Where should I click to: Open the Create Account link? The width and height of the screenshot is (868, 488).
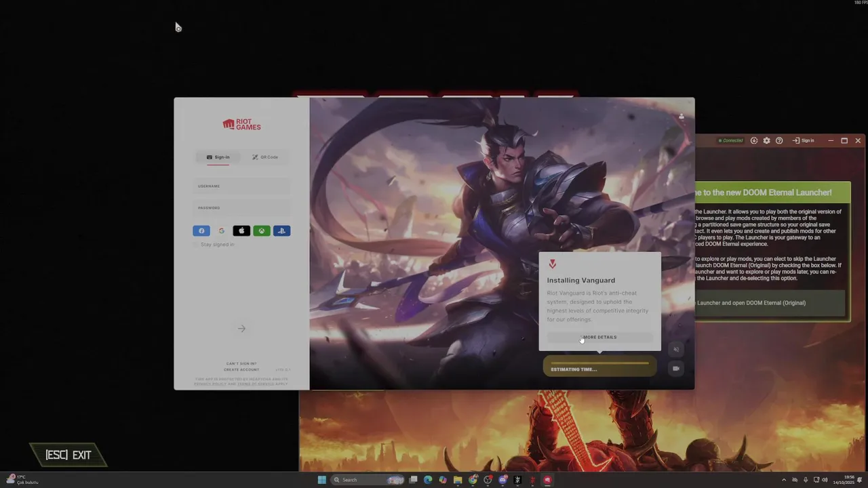(x=241, y=369)
